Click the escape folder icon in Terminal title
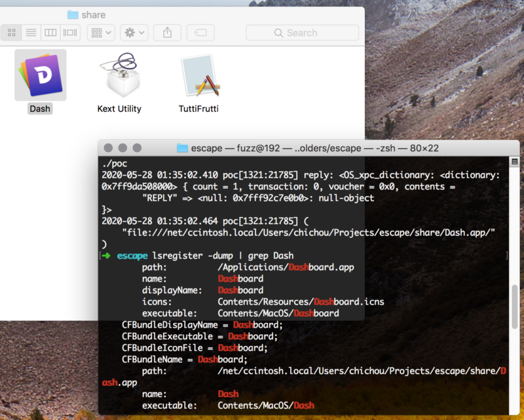 coord(182,148)
